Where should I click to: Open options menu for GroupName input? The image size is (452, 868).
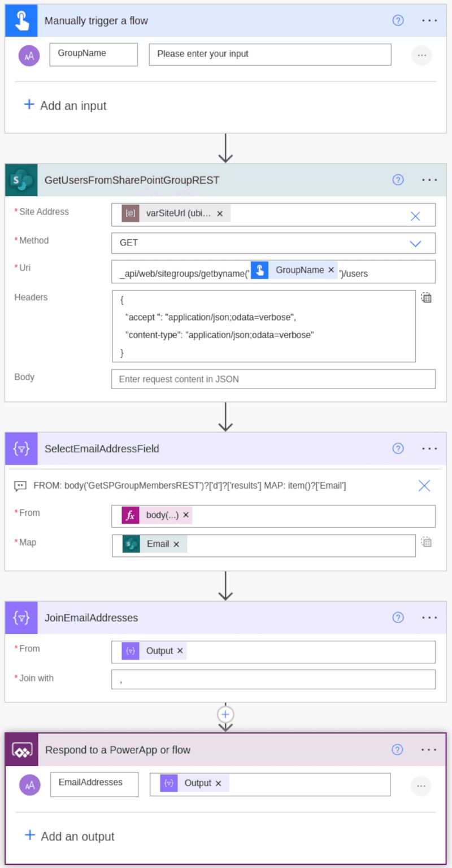421,55
